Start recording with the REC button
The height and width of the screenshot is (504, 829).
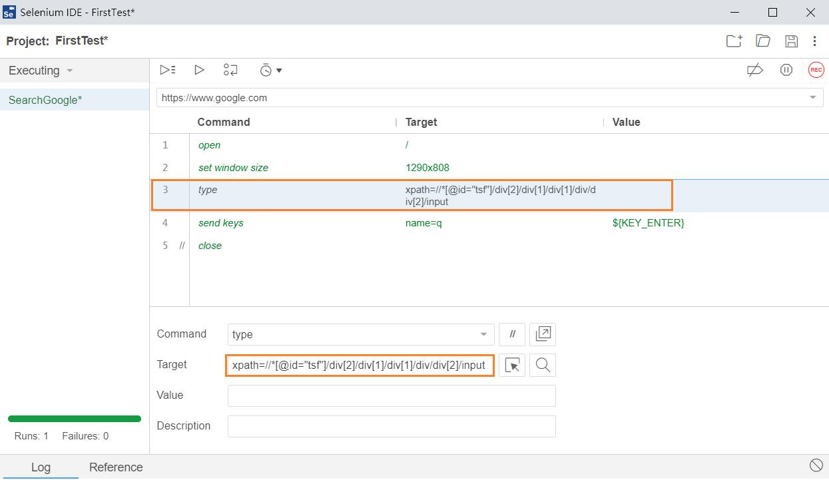816,70
